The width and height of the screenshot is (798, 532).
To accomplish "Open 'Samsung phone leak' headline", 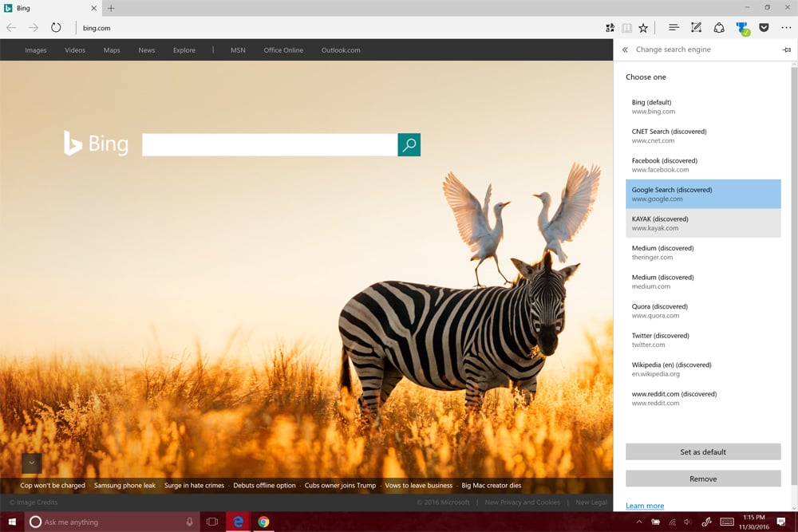I will coord(124,485).
